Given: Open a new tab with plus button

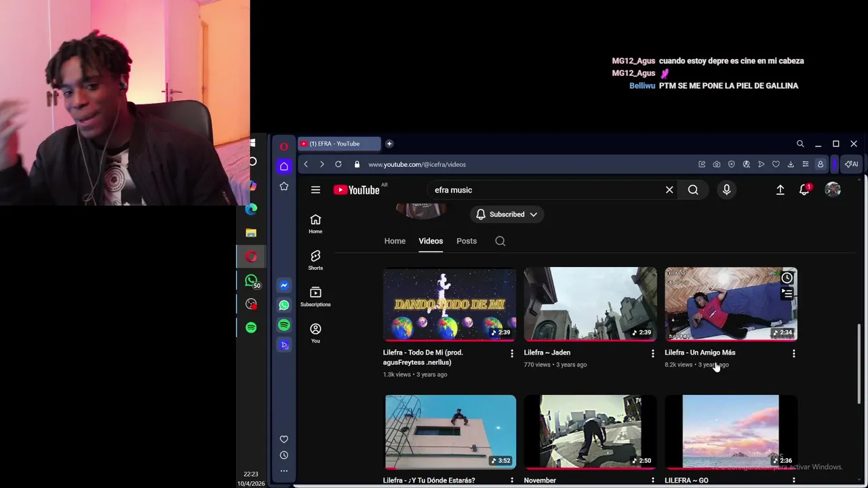Looking at the screenshot, I should pos(389,144).
